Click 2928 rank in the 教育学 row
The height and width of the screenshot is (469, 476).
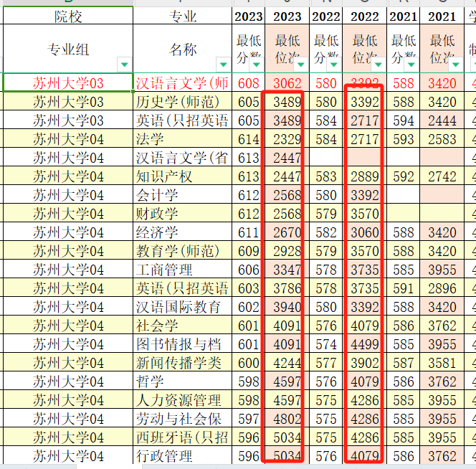(287, 251)
